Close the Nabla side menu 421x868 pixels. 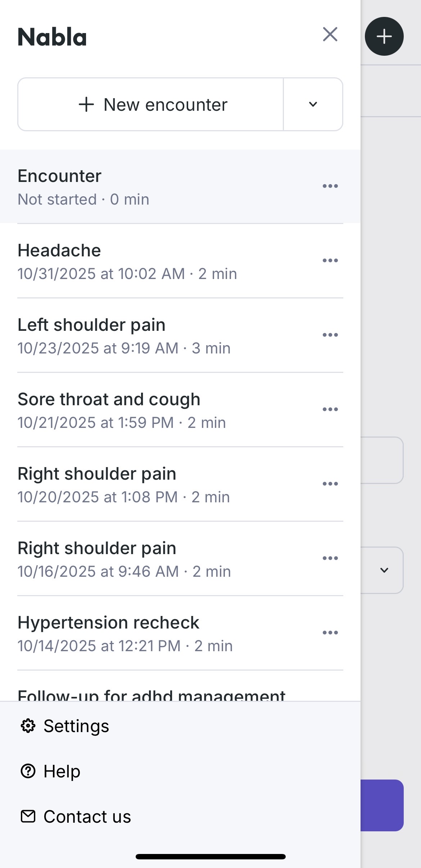330,35
